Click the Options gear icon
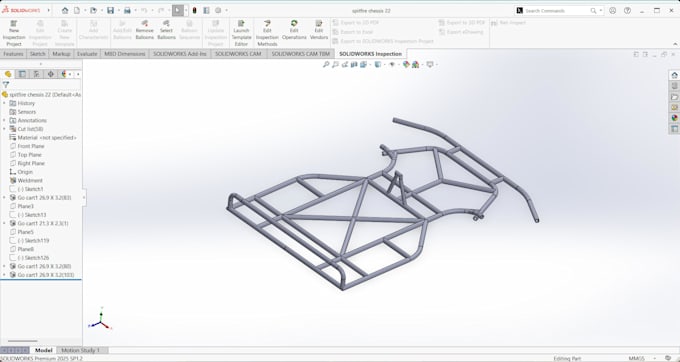The height and width of the screenshot is (362, 680). pos(218,10)
